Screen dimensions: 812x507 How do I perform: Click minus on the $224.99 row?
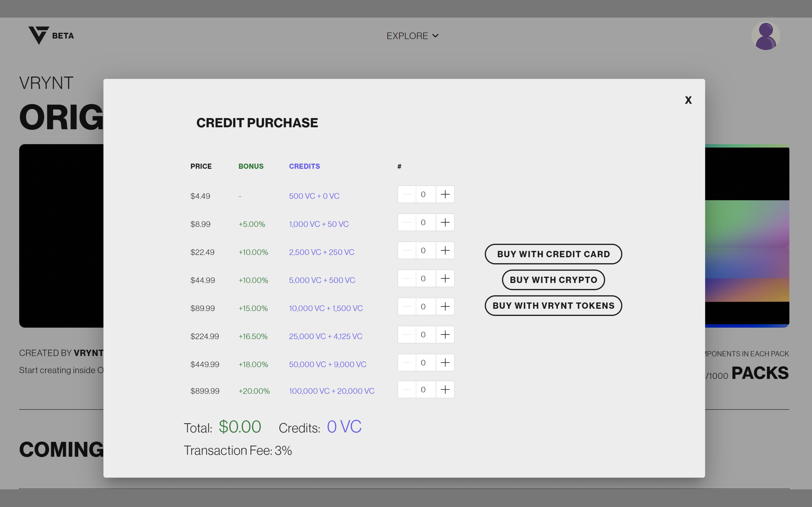coord(407,335)
